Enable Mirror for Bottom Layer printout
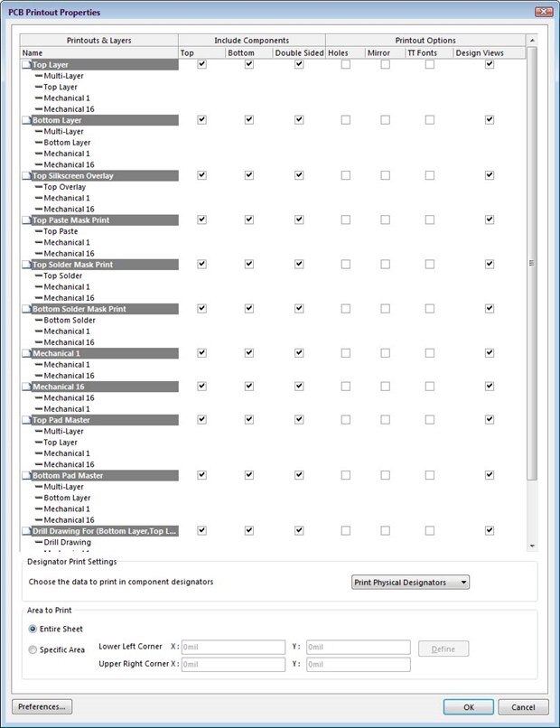560x728 pixels. (x=385, y=120)
